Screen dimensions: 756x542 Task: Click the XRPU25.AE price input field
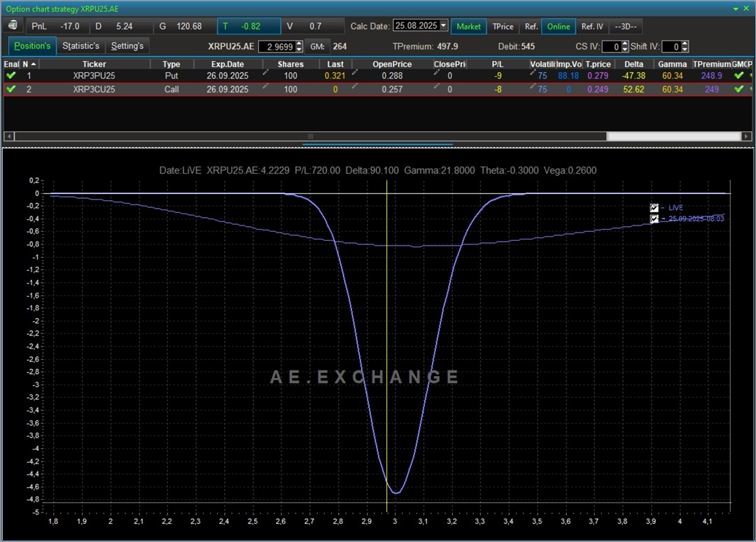[x=276, y=46]
